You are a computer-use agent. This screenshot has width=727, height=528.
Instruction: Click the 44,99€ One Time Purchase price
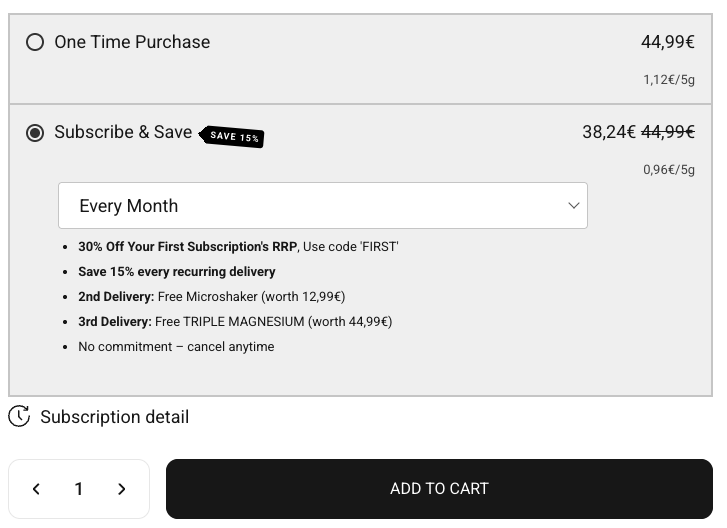[668, 42]
